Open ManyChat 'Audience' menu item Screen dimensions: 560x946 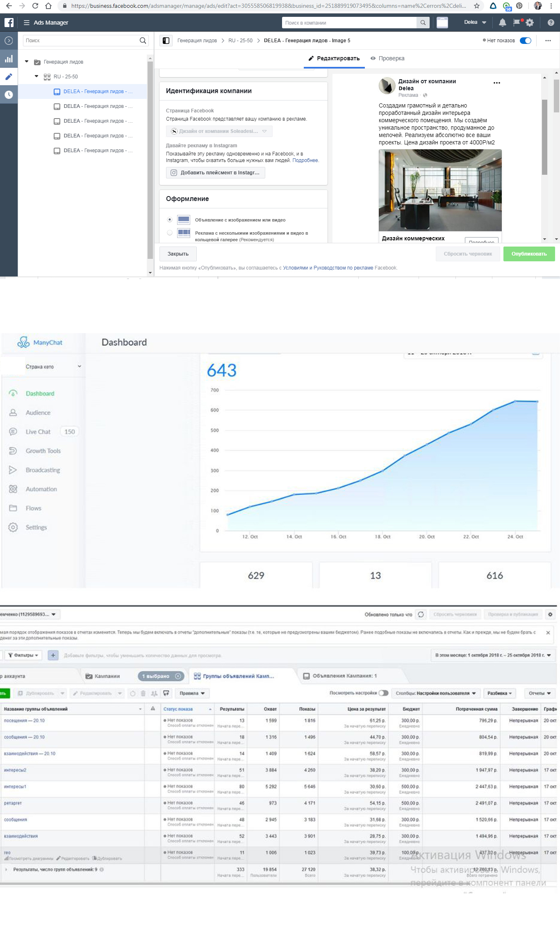[38, 413]
